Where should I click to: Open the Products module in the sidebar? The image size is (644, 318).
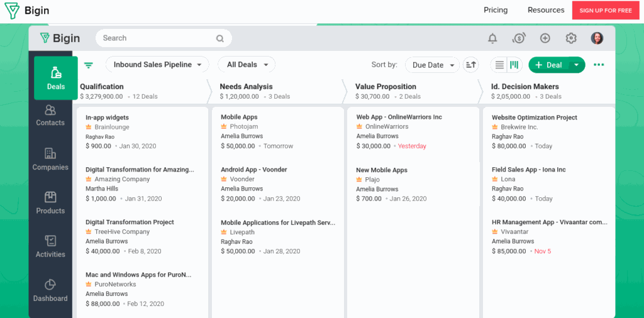(50, 203)
